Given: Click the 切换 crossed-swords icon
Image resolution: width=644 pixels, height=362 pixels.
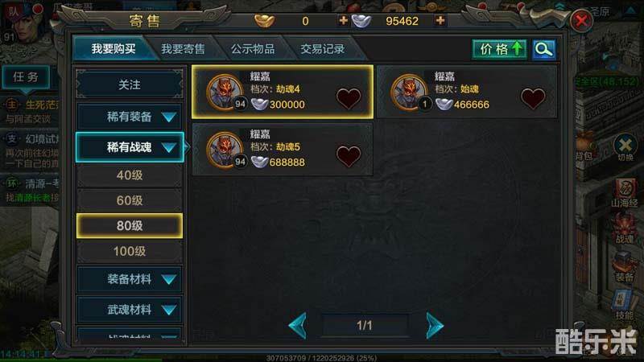Looking at the screenshot, I should 625,147.
